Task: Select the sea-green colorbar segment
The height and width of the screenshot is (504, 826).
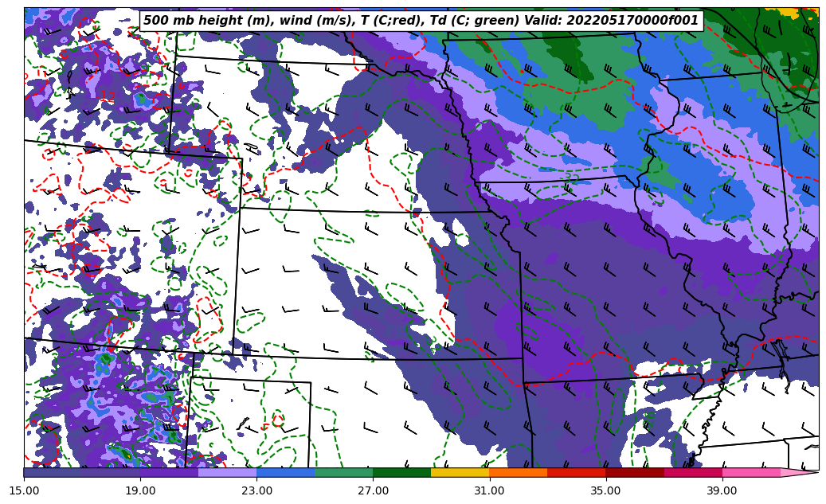Action: point(343,472)
